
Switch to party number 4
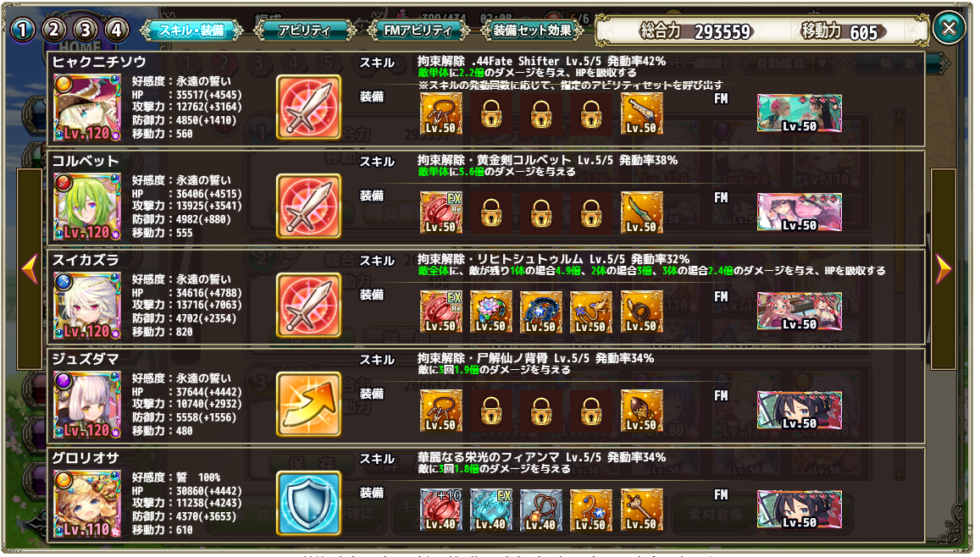click(x=117, y=30)
